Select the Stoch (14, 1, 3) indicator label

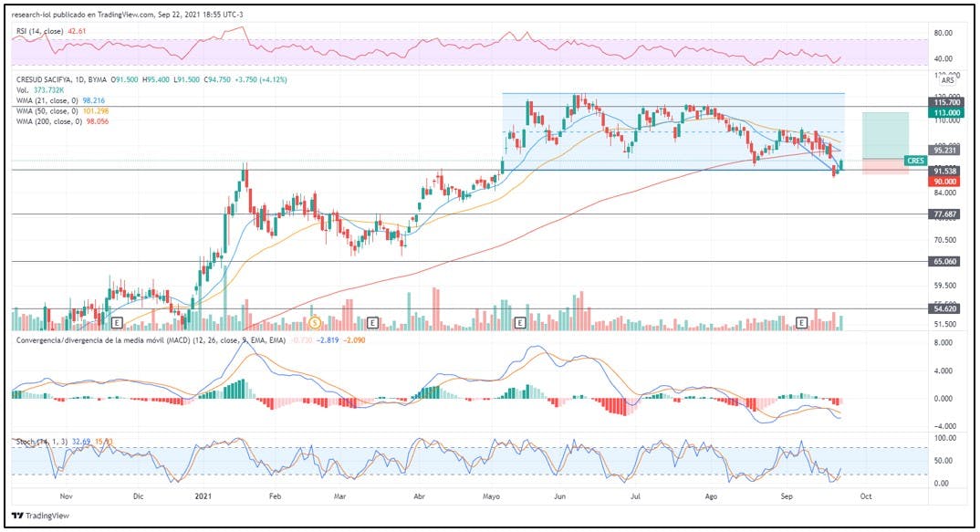[41, 442]
